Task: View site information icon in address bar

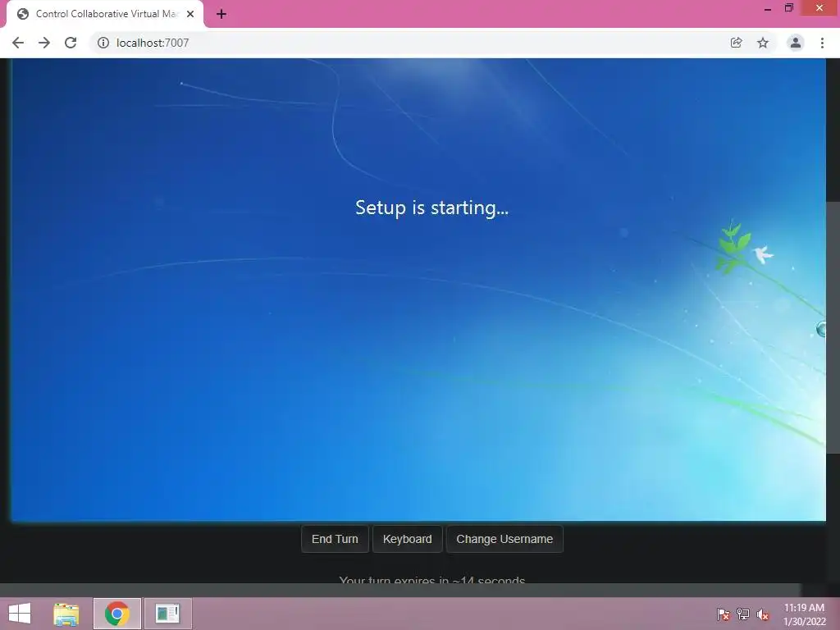Action: (x=103, y=43)
